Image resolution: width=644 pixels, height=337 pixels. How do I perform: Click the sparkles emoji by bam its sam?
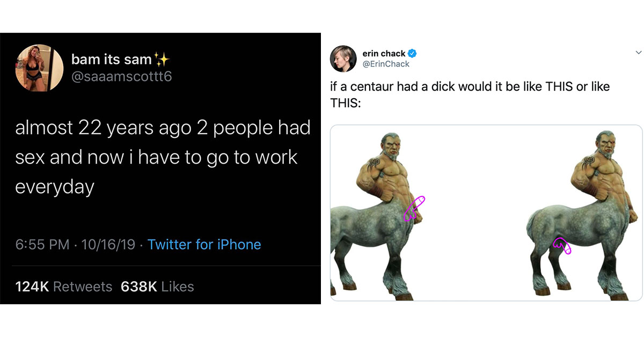160,57
